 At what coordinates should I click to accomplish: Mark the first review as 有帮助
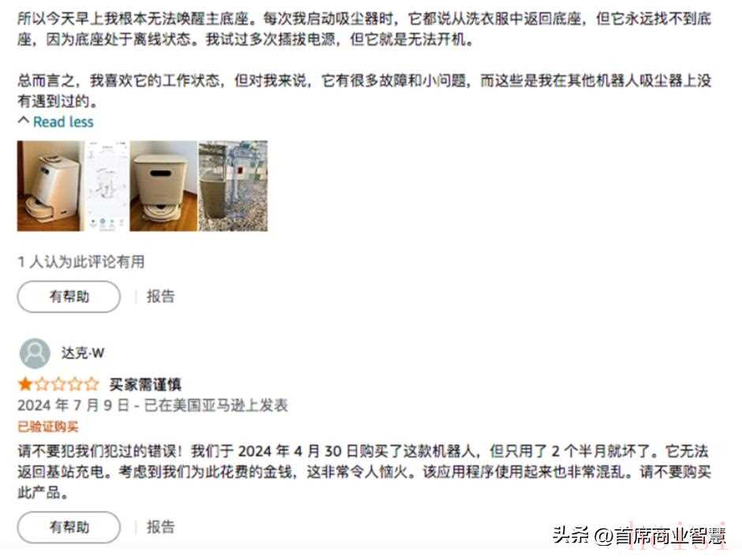click(x=69, y=297)
